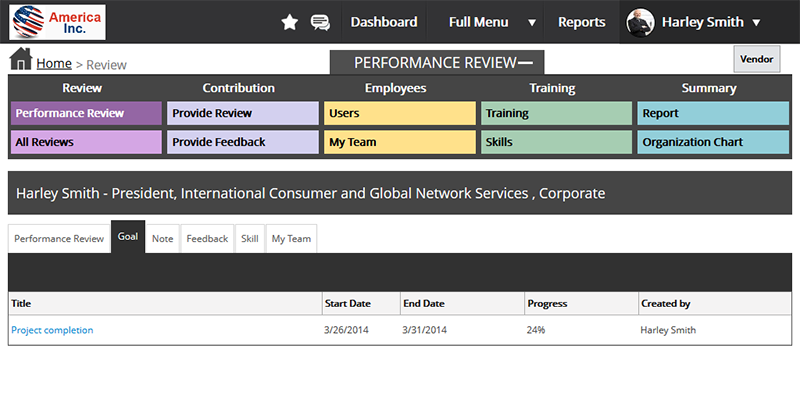Click the house Home icon
The height and width of the screenshot is (395, 800).
(x=21, y=59)
